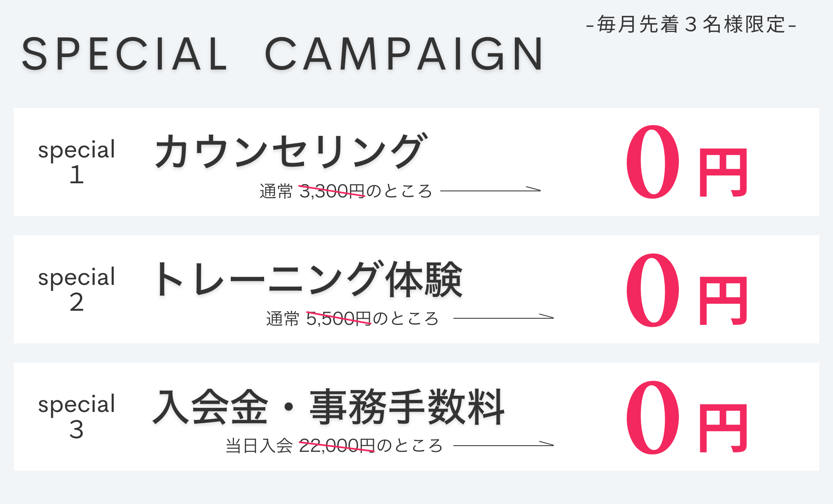Click the arrow after 3,300円のところ
833x504 pixels.
[x=490, y=190]
